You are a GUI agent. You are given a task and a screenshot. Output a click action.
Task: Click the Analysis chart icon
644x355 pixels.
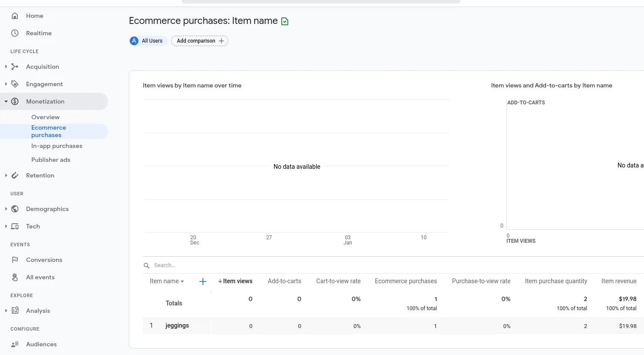pyautogui.click(x=15, y=310)
